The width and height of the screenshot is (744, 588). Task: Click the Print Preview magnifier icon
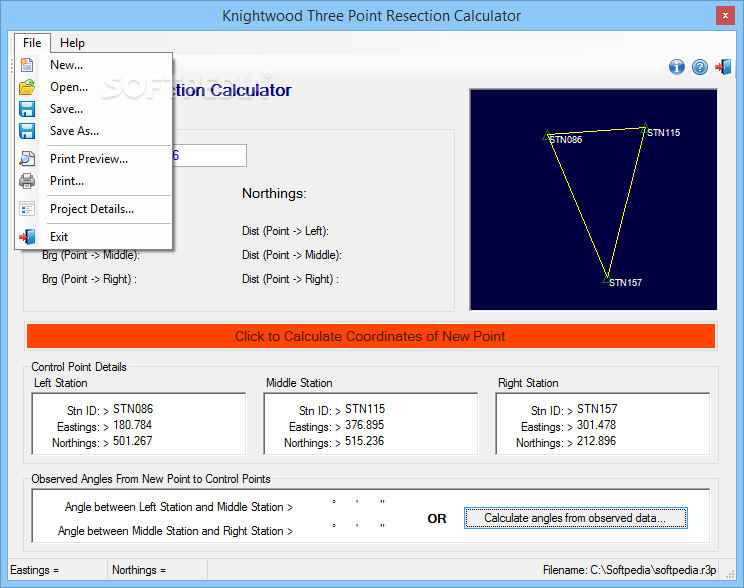tap(27, 159)
